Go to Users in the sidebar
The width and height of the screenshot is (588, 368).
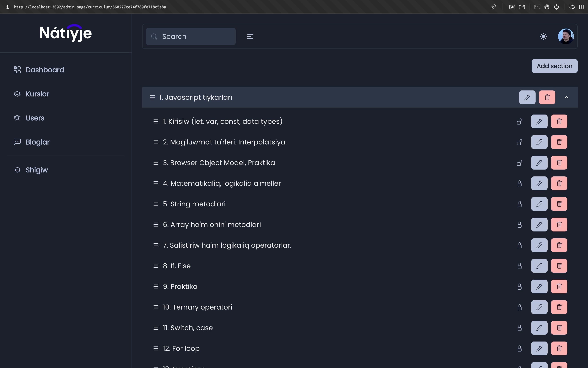coord(35,118)
